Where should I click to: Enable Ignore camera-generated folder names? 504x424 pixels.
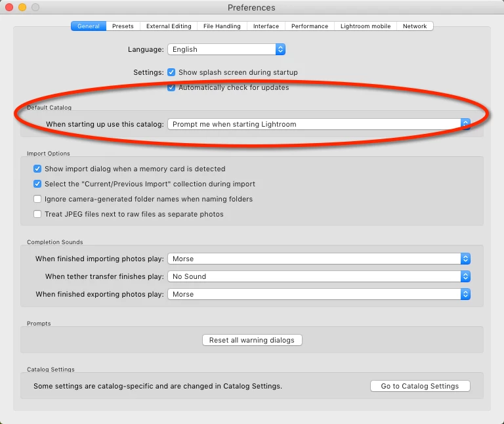(x=37, y=199)
